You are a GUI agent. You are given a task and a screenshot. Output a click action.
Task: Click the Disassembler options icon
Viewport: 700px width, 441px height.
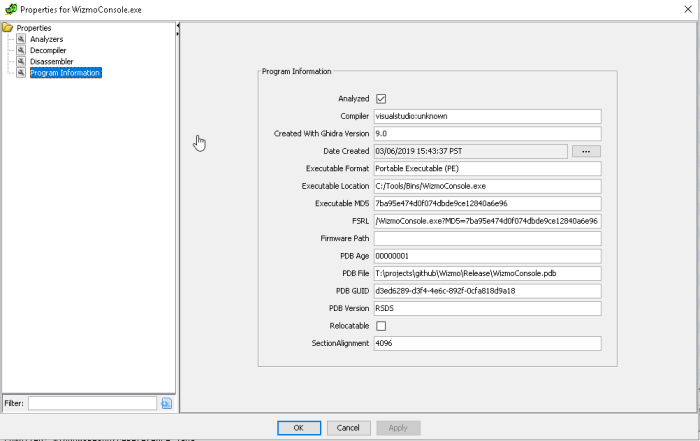21,61
